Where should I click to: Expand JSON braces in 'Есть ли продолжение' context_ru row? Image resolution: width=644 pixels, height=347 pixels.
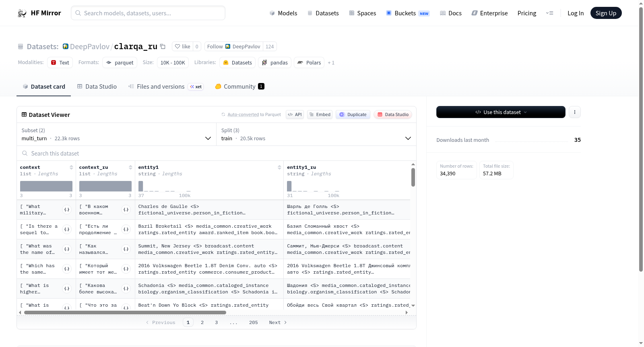click(126, 229)
